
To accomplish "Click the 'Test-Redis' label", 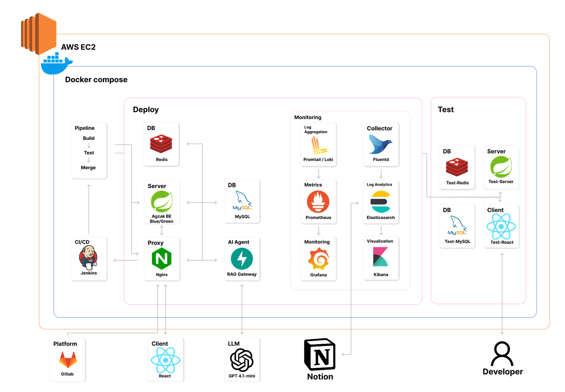I will click(457, 183).
